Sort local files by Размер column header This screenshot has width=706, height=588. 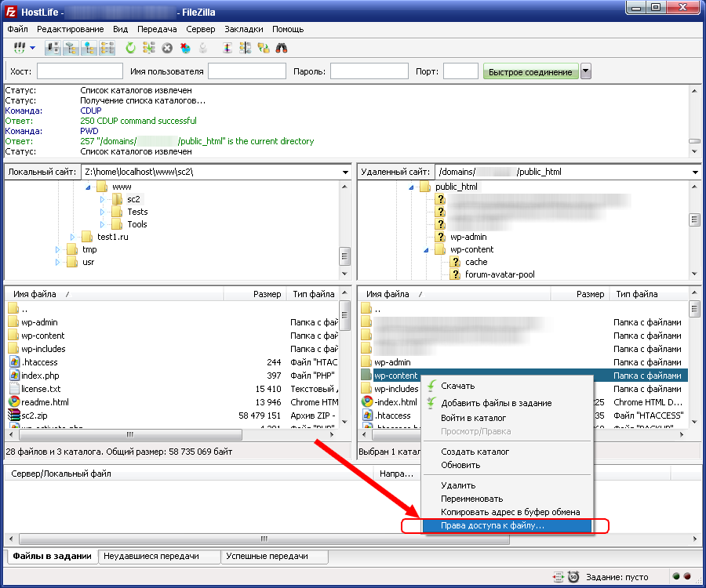pos(253,294)
